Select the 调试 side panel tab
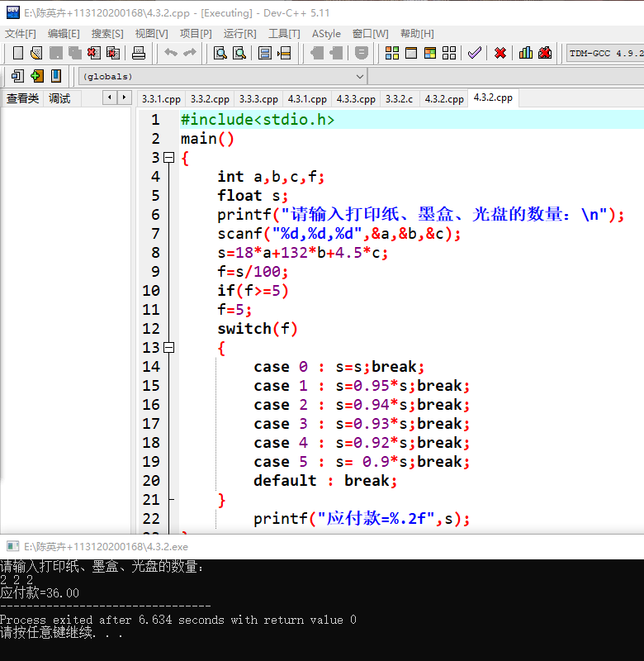 59,98
